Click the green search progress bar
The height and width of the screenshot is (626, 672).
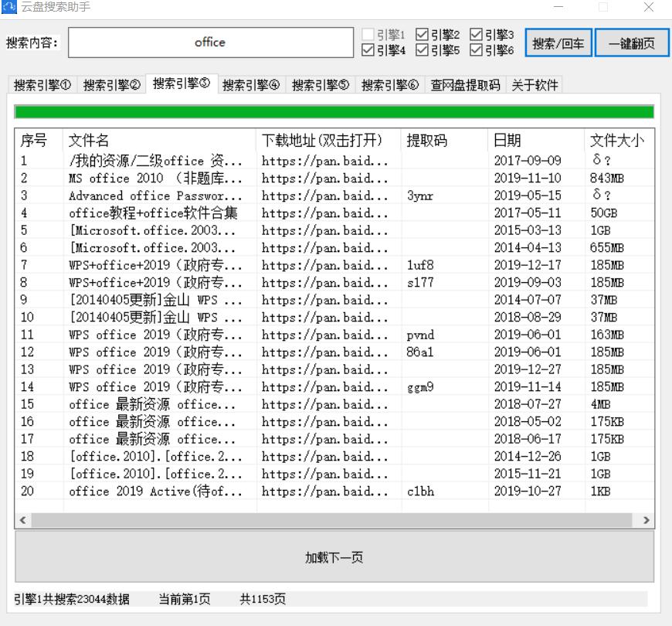334,112
